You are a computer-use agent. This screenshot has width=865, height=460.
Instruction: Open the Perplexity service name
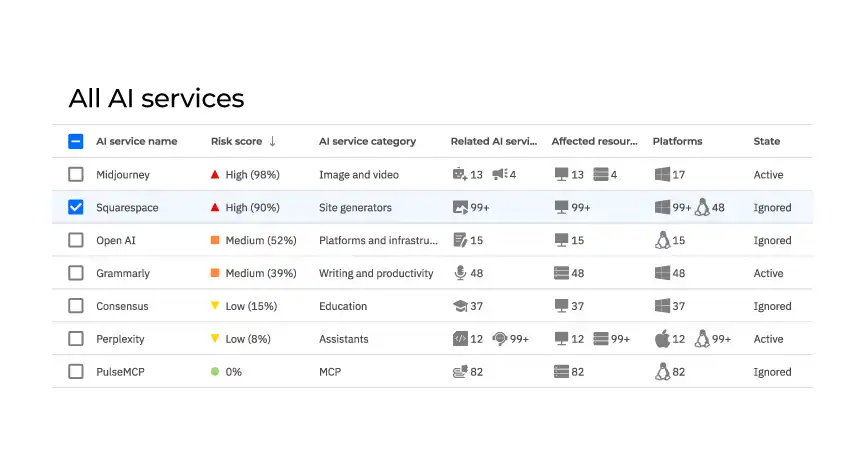click(x=120, y=339)
